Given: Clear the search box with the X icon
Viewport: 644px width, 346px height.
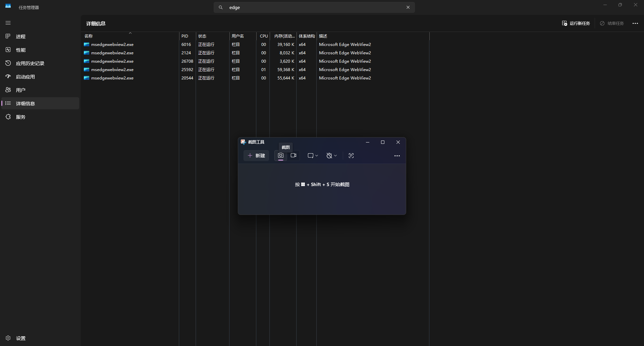Looking at the screenshot, I should tap(408, 7).
